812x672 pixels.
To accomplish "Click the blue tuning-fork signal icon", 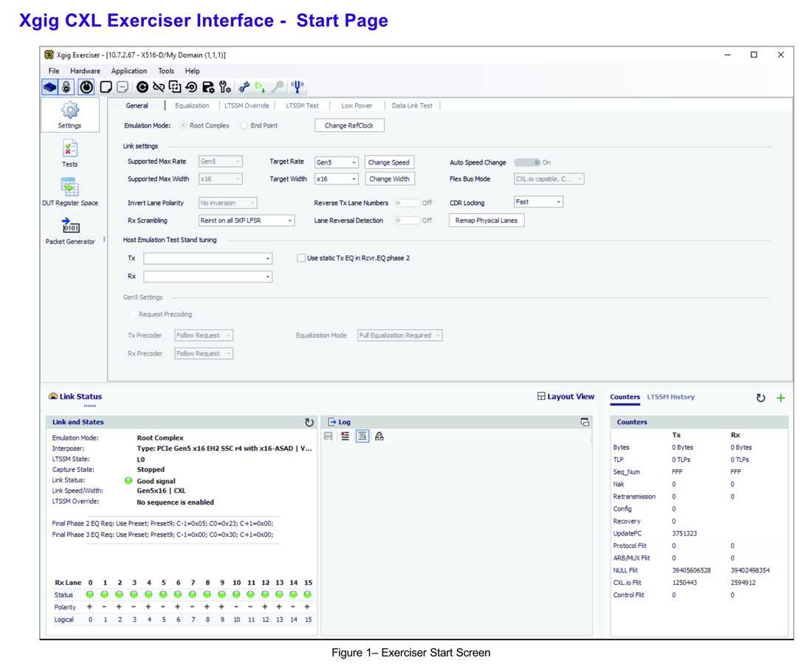I will 297,87.
